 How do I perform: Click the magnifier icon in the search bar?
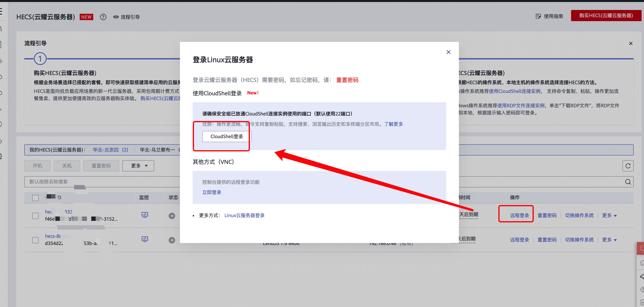tap(628, 182)
